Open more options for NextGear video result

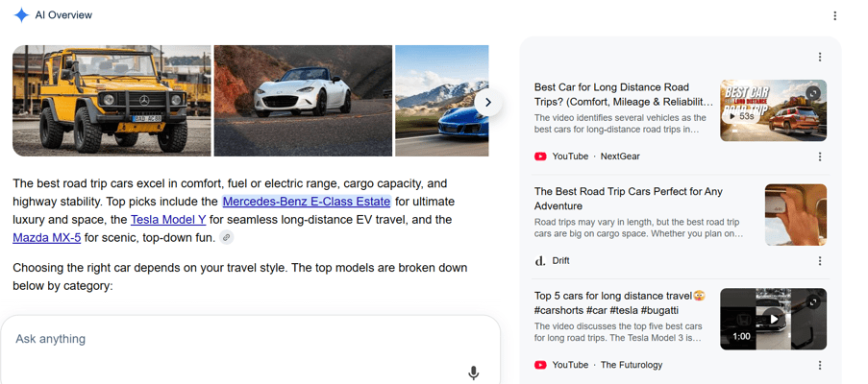coord(820,156)
